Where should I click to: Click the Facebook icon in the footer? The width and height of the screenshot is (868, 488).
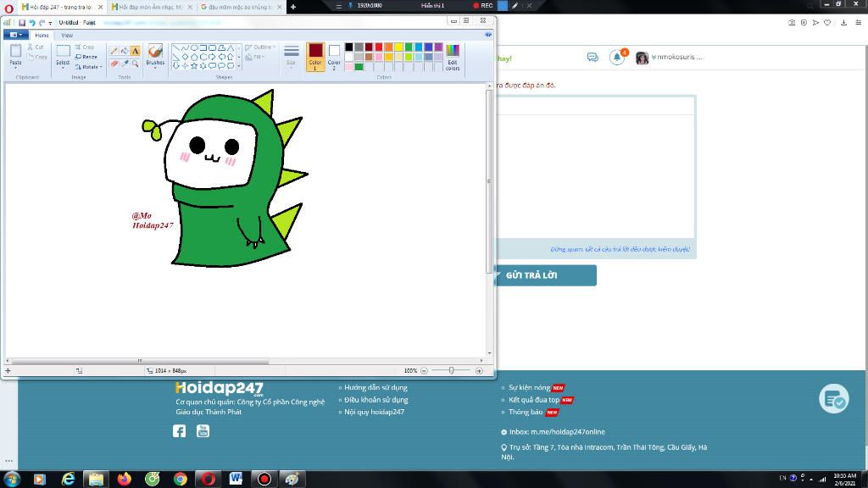180,431
